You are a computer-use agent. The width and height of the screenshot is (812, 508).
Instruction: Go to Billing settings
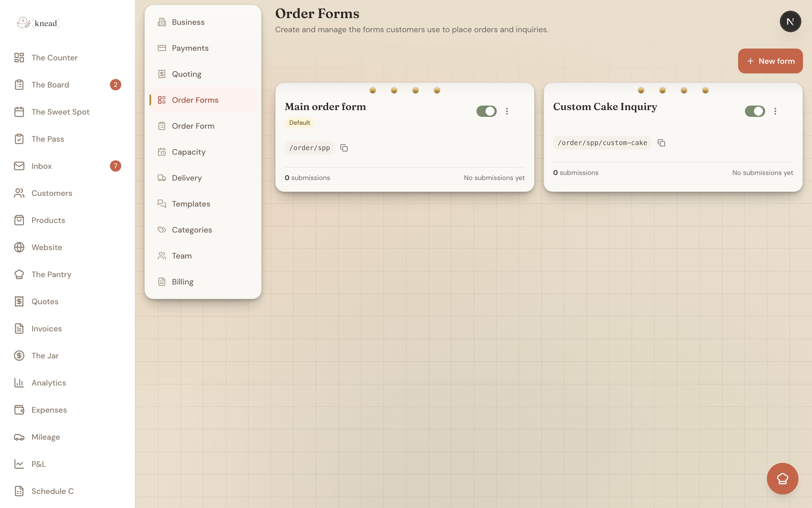(203, 282)
